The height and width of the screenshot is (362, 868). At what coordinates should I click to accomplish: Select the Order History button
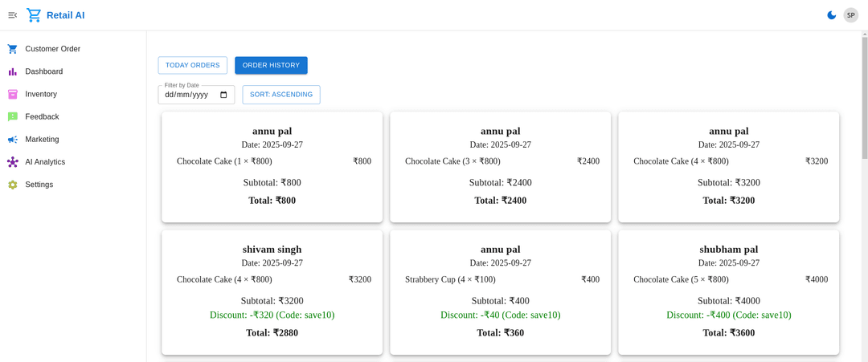click(x=272, y=65)
